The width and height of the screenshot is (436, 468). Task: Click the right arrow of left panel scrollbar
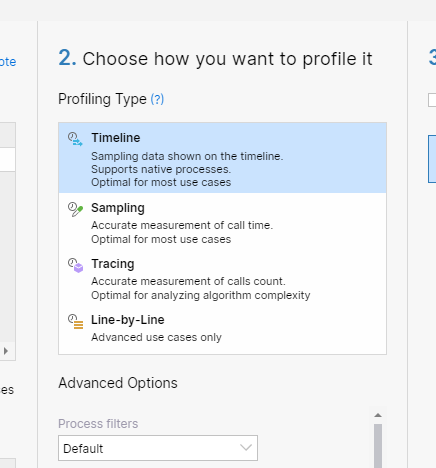tap(6, 351)
